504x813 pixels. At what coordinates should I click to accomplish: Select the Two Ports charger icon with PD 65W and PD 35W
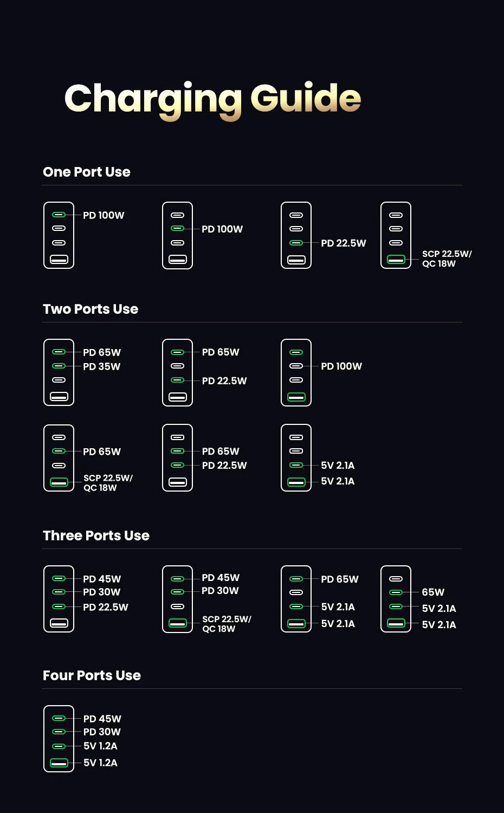(x=59, y=372)
